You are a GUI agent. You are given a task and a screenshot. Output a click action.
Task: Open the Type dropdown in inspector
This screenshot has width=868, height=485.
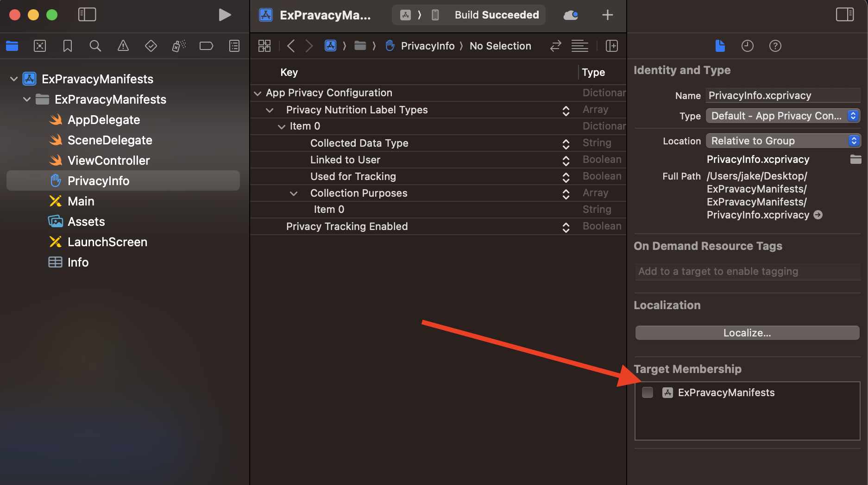[x=783, y=116]
